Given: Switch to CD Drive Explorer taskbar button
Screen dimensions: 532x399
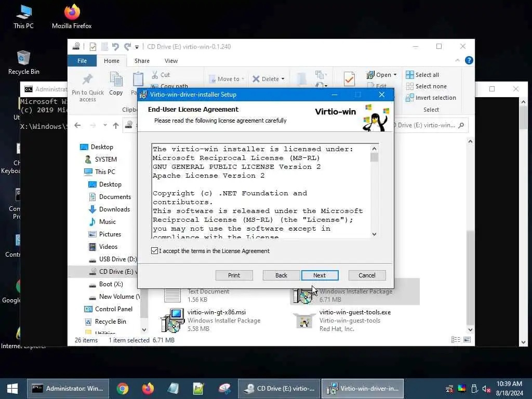Looking at the screenshot, I should coord(279,389).
